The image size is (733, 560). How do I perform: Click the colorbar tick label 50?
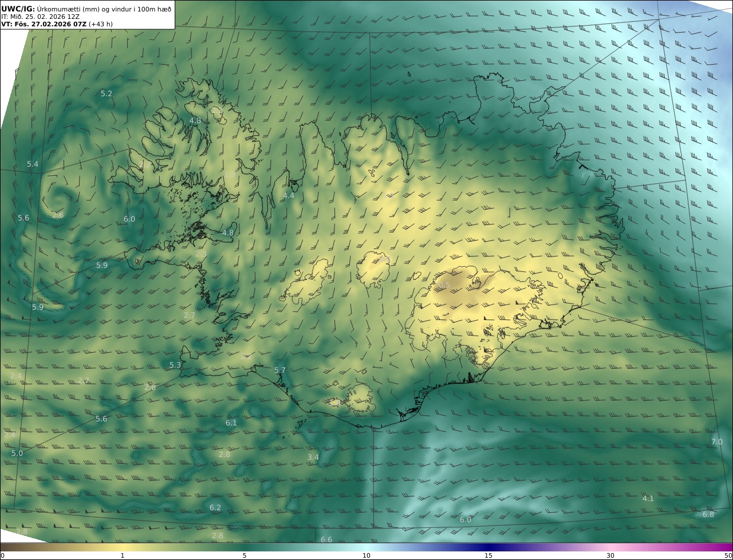(x=728, y=555)
